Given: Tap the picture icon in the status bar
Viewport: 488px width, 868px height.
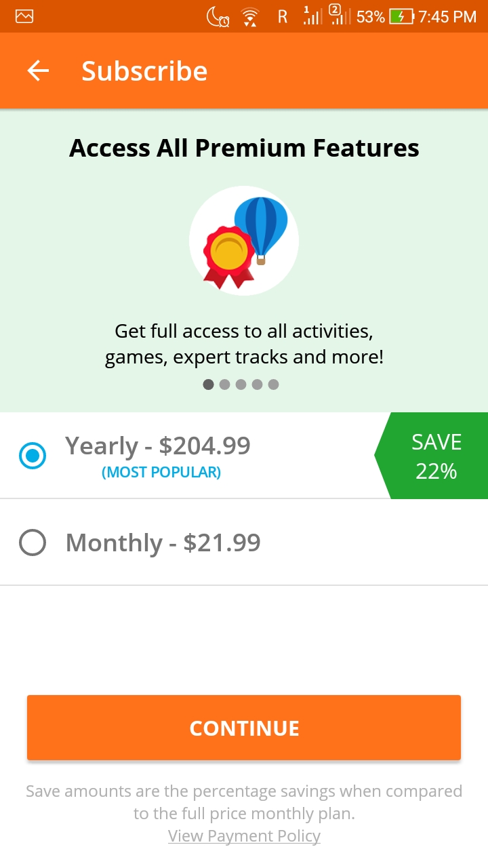Looking at the screenshot, I should [24, 16].
